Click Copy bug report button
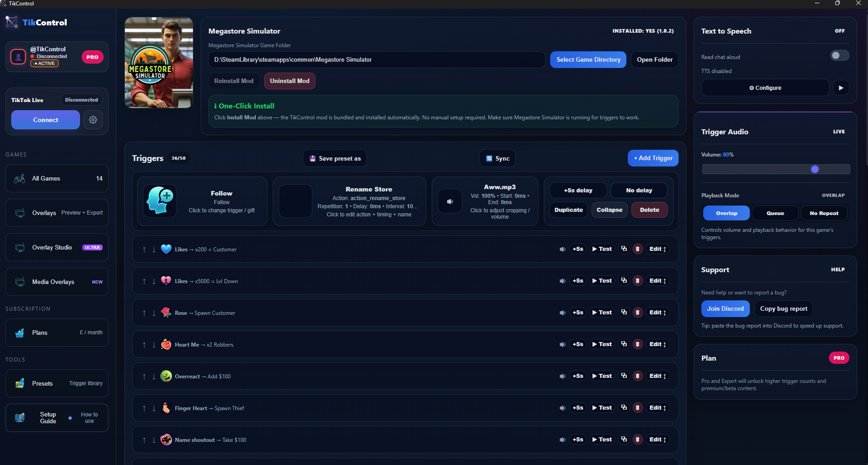This screenshot has width=868, height=465. coord(784,308)
